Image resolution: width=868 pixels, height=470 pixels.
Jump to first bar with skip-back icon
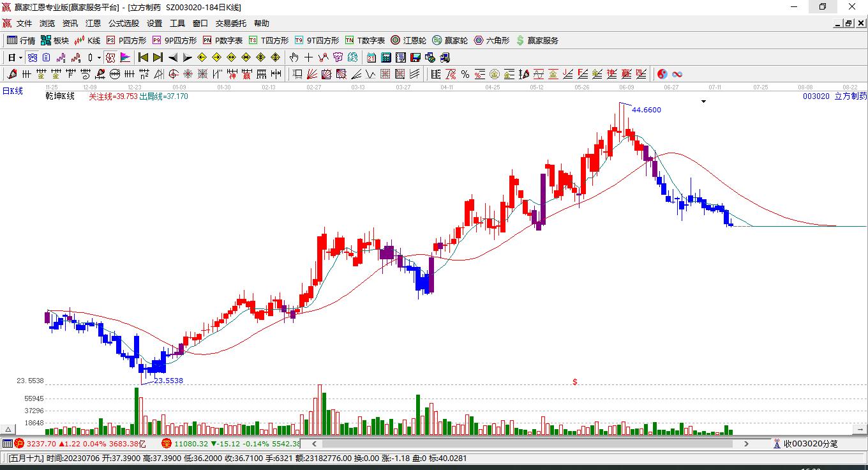[143, 57]
